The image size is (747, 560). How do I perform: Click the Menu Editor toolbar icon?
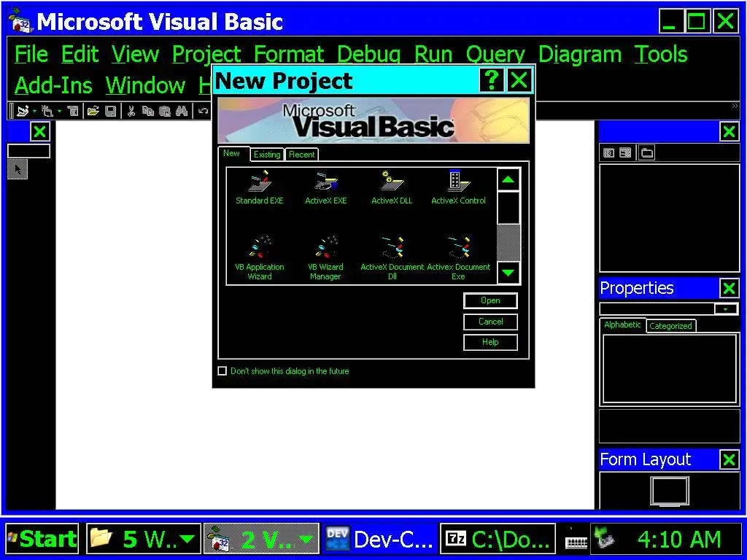pyautogui.click(x=73, y=112)
